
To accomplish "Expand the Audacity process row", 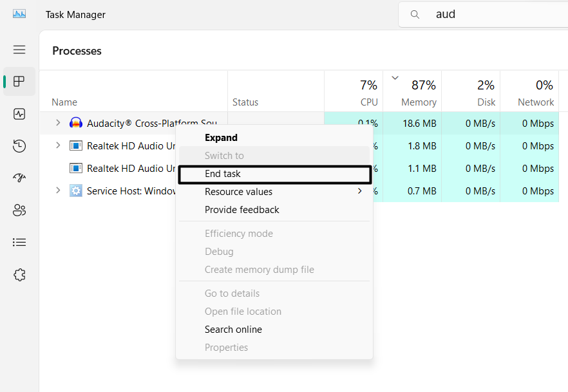I will pyautogui.click(x=57, y=123).
